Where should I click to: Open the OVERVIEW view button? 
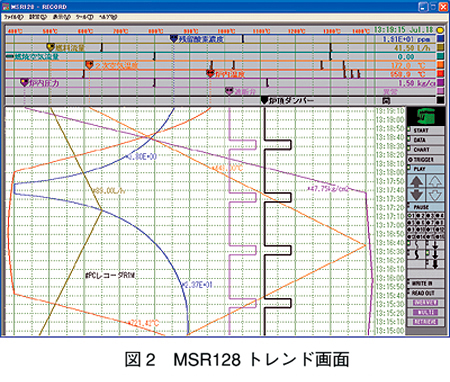pyautogui.click(x=425, y=303)
